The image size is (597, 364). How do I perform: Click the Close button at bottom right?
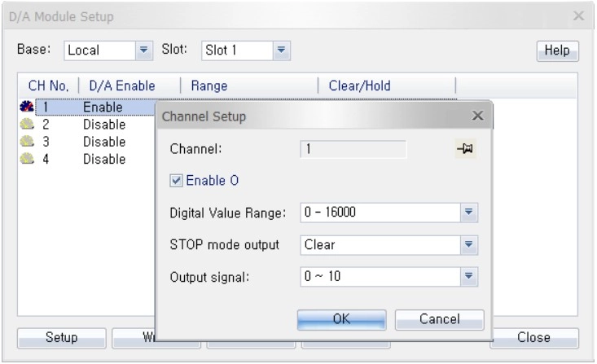[534, 338]
